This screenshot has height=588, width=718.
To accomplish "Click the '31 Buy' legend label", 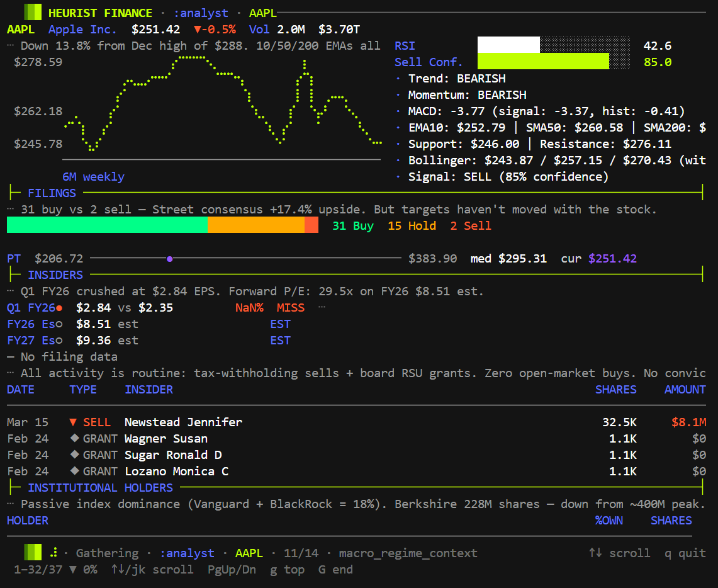I will tap(353, 226).
